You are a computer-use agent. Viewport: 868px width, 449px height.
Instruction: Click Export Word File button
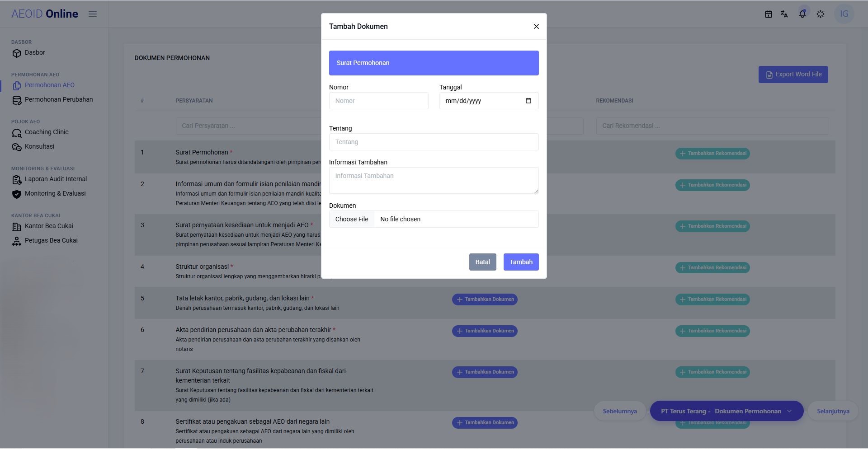[793, 75]
